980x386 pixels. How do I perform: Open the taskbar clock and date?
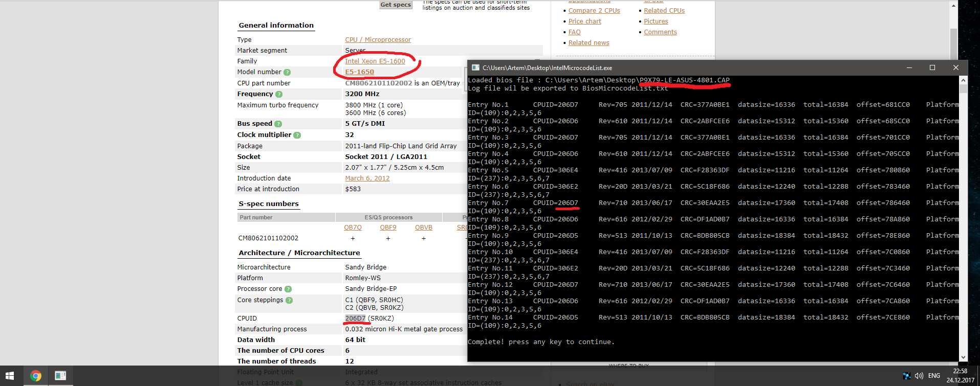click(960, 376)
